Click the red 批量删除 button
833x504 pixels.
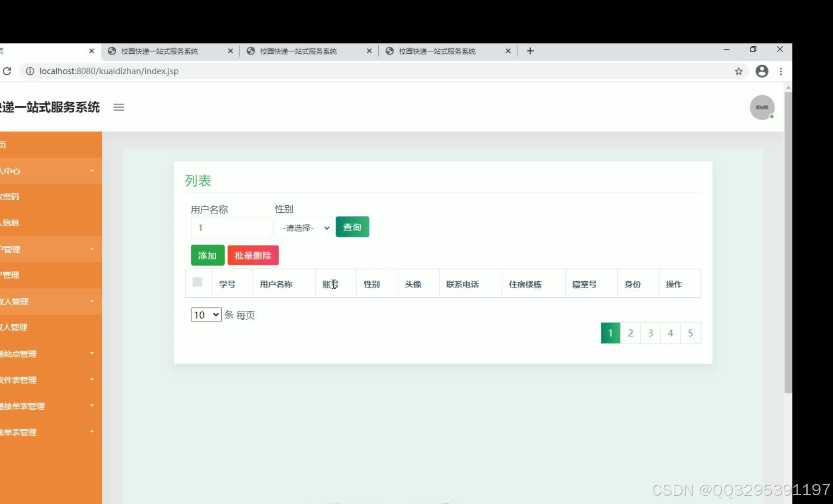point(253,255)
